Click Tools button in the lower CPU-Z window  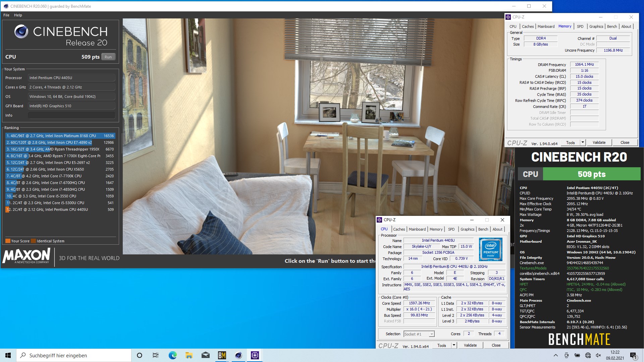(x=442, y=345)
